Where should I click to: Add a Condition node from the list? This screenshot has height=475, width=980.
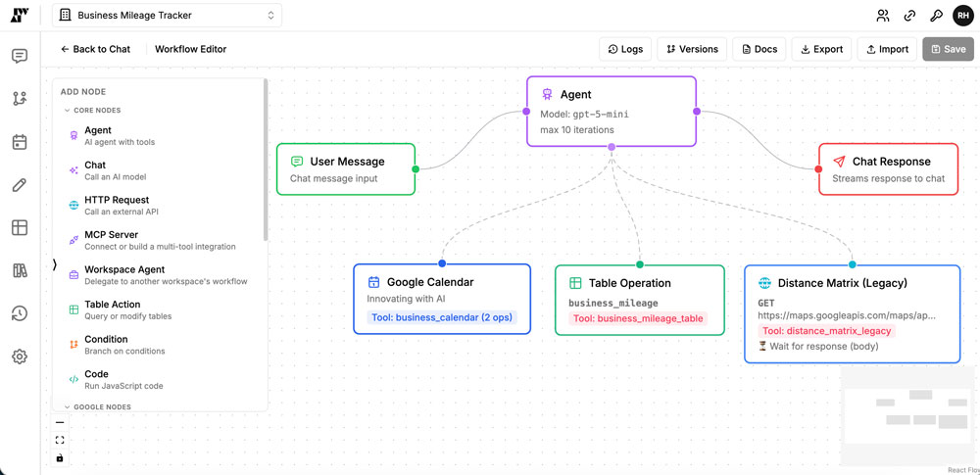(x=162, y=345)
